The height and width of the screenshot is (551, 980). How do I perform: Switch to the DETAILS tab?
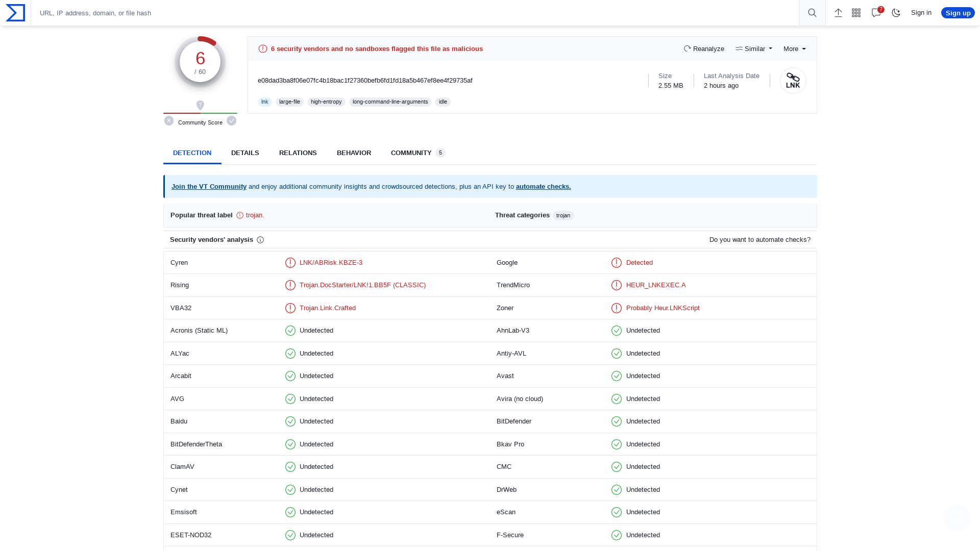[245, 153]
